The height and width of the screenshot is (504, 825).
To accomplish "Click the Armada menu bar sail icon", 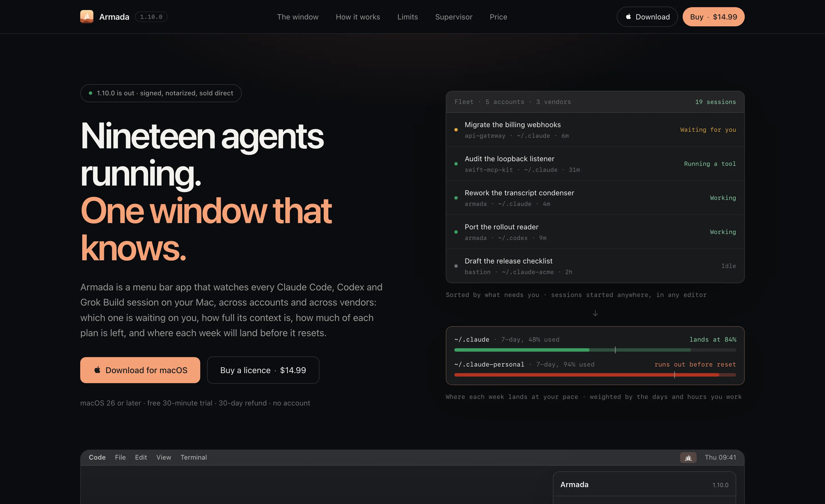I will (x=688, y=458).
